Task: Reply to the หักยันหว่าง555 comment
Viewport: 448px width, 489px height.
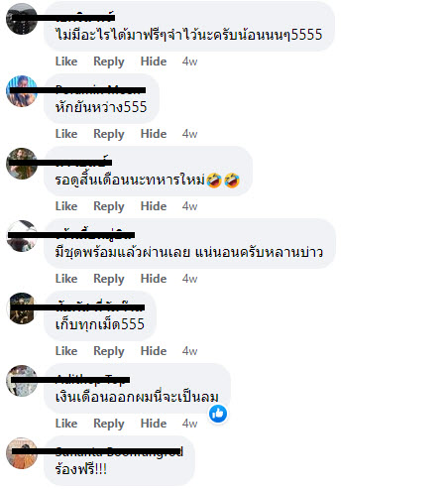Action: pos(109,134)
